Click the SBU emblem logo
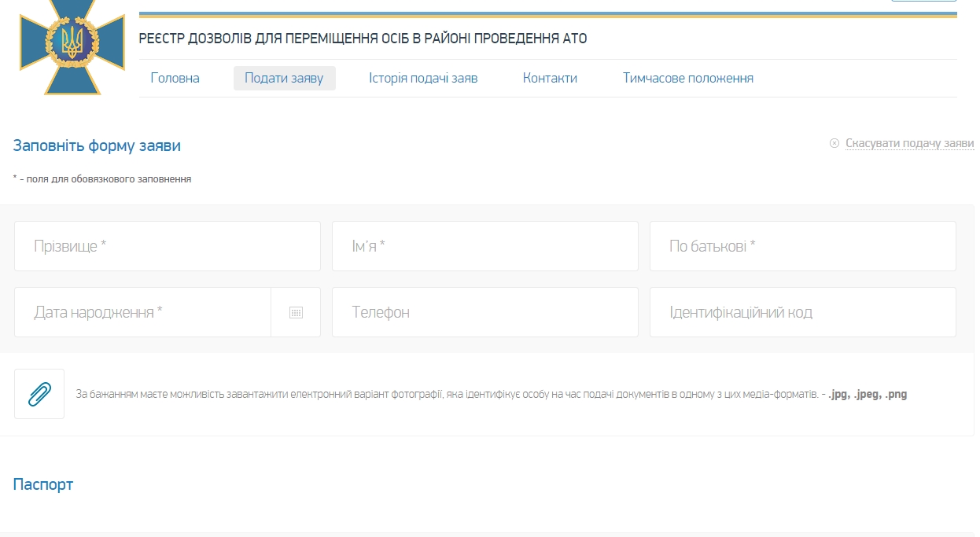The height and width of the screenshot is (537, 980). point(72,46)
